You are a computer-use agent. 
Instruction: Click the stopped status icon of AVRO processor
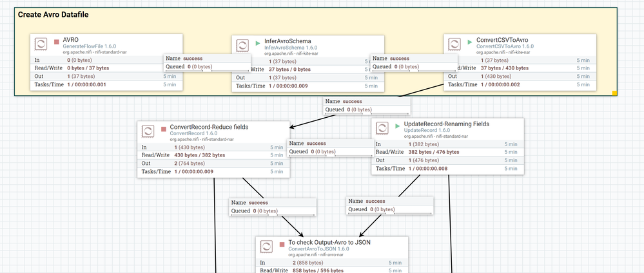coord(57,42)
